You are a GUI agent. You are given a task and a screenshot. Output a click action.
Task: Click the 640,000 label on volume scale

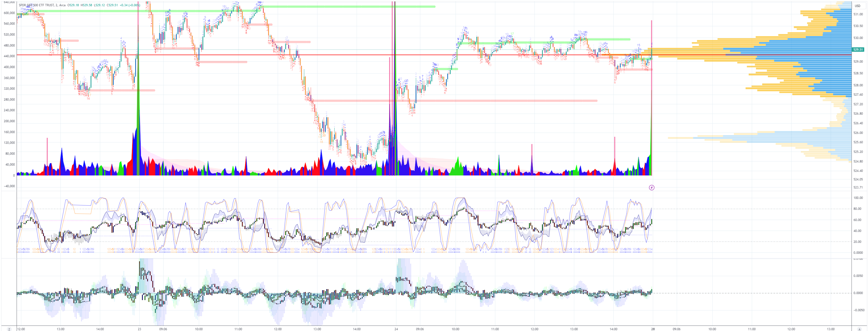(9, 2)
